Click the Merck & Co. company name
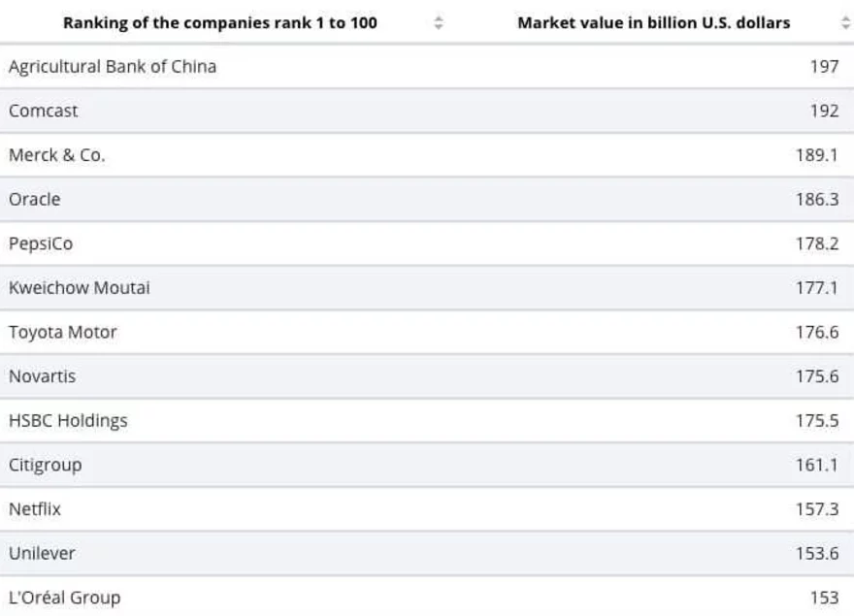Screen dimensions: 854x616 pos(56,155)
